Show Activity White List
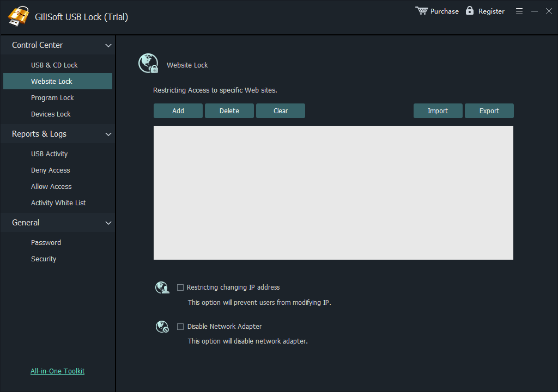Image resolution: width=558 pixels, height=392 pixels. [58, 203]
